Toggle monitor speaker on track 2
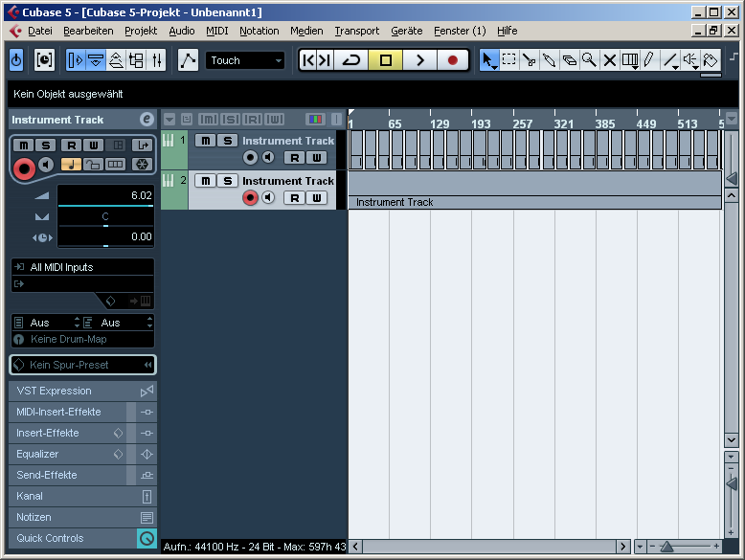Viewport: 745px width, 560px height. pyautogui.click(x=268, y=197)
